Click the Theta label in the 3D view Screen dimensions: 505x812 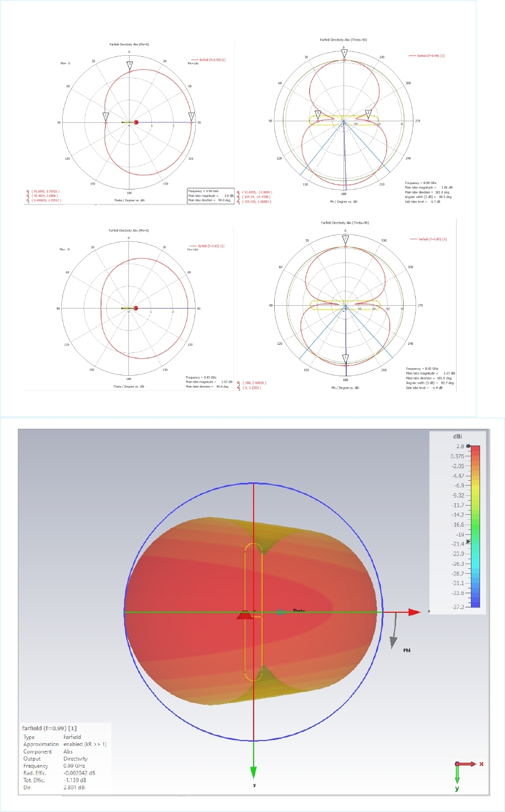coord(299,611)
